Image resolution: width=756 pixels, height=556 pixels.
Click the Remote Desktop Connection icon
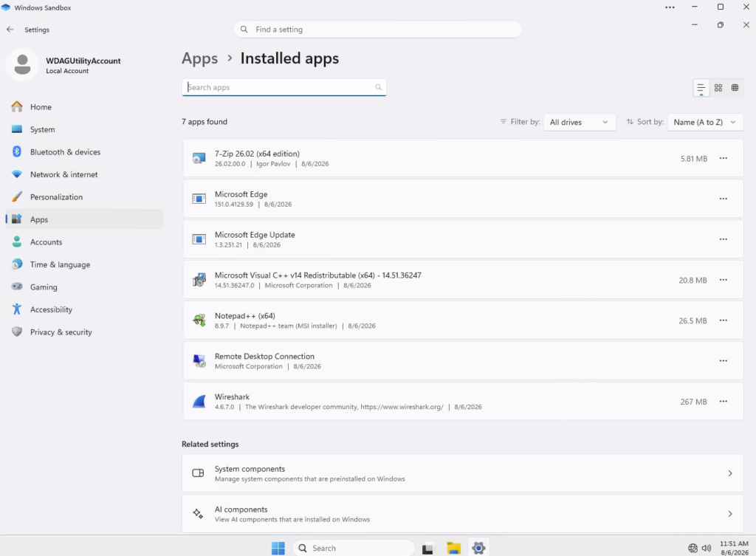coord(199,361)
